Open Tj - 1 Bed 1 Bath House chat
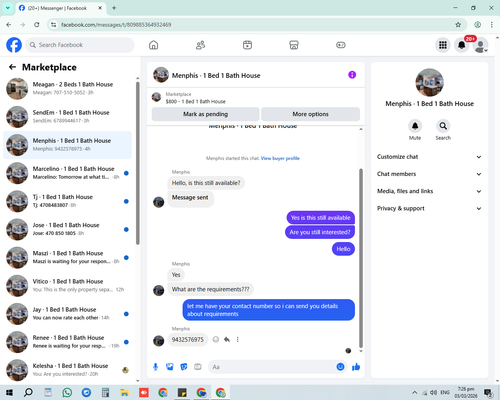 point(68,201)
